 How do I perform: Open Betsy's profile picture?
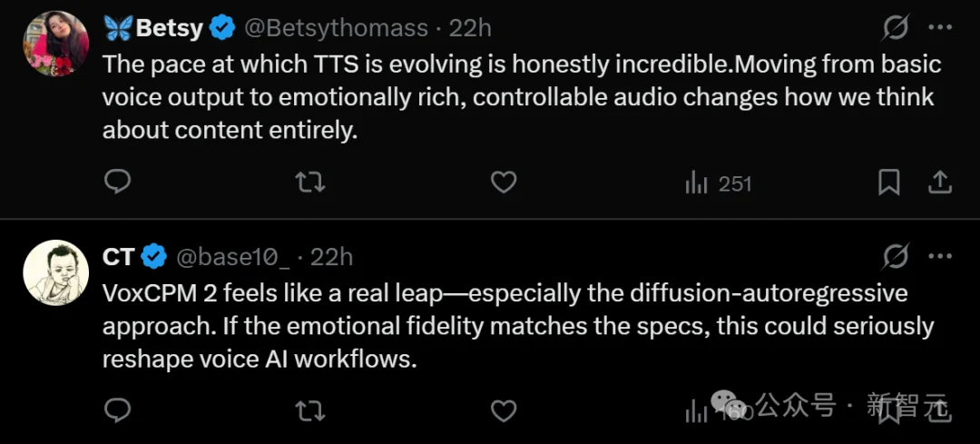click(x=55, y=44)
